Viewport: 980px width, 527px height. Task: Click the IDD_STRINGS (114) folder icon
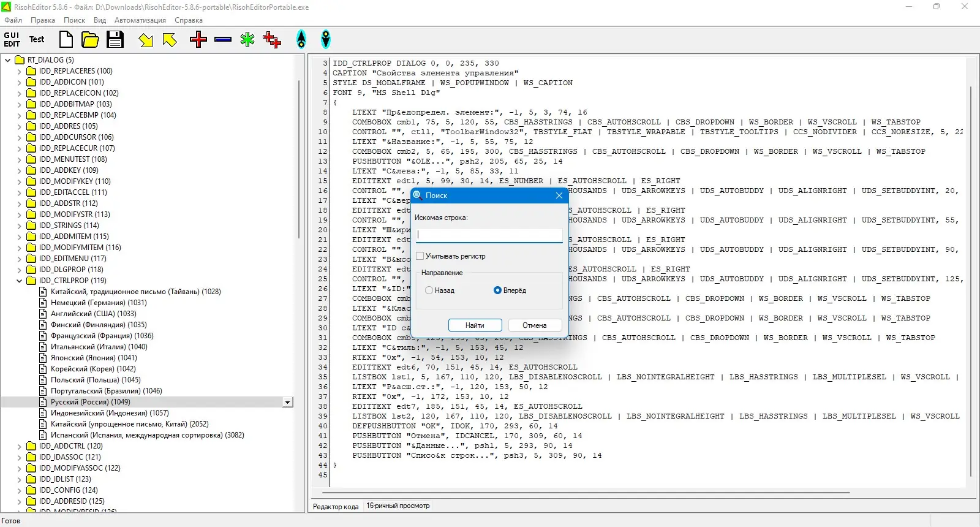point(31,226)
